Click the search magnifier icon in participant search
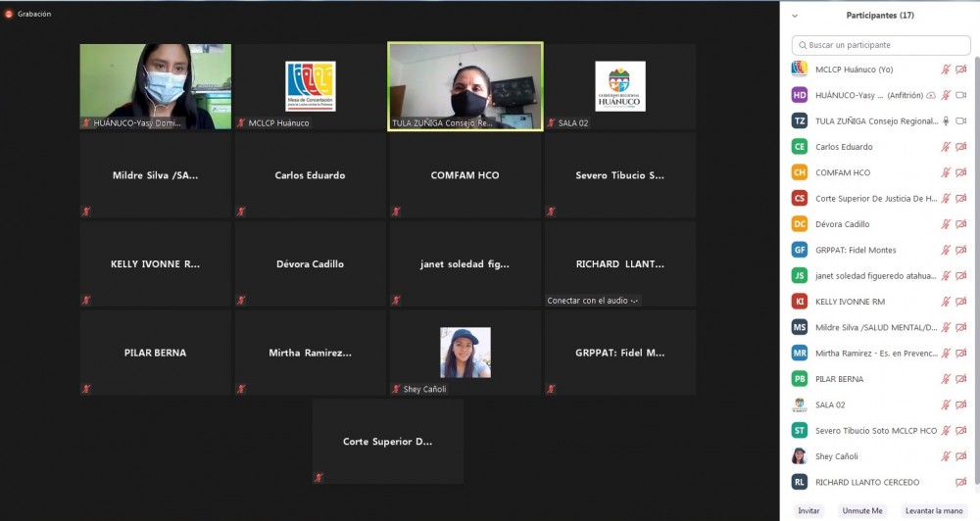The image size is (980, 521). (802, 45)
